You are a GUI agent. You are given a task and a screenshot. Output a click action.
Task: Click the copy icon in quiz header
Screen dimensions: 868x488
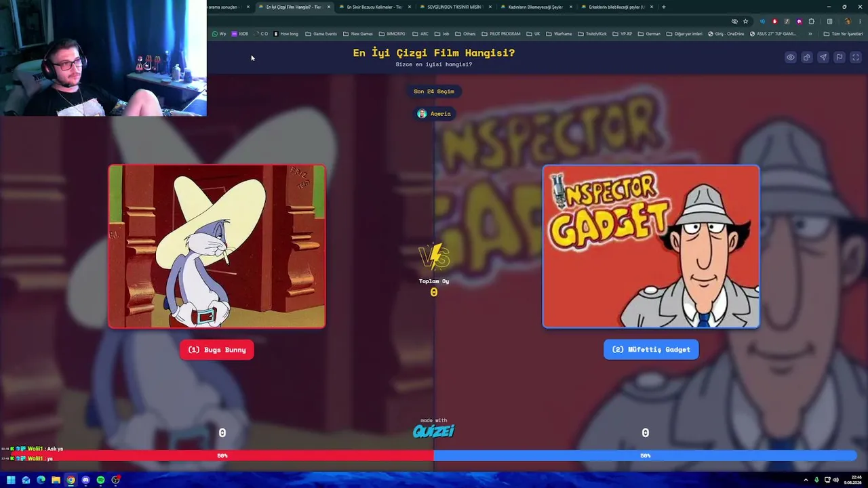(807, 58)
